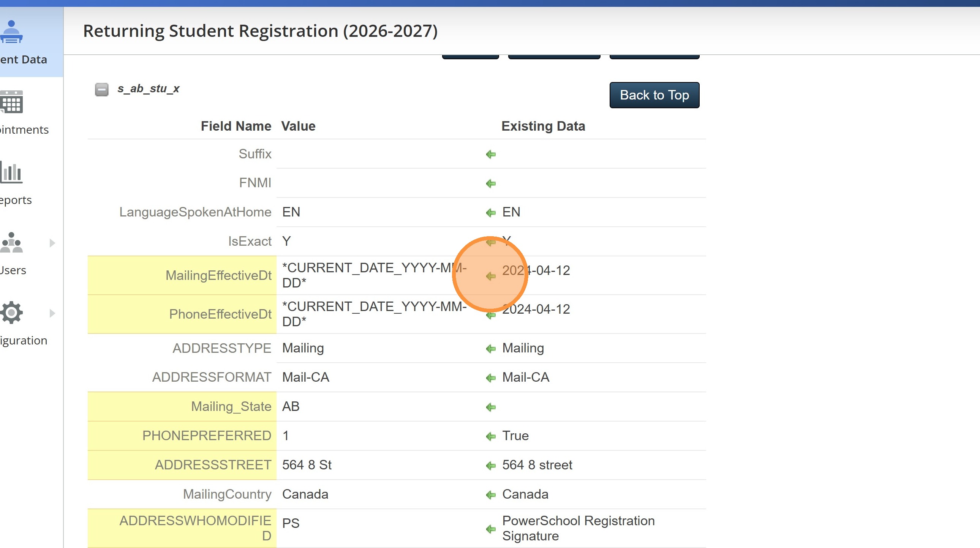Click the LanguageSpokenAtHome copy arrow
Viewport: 980px width, 548px height.
pos(491,213)
